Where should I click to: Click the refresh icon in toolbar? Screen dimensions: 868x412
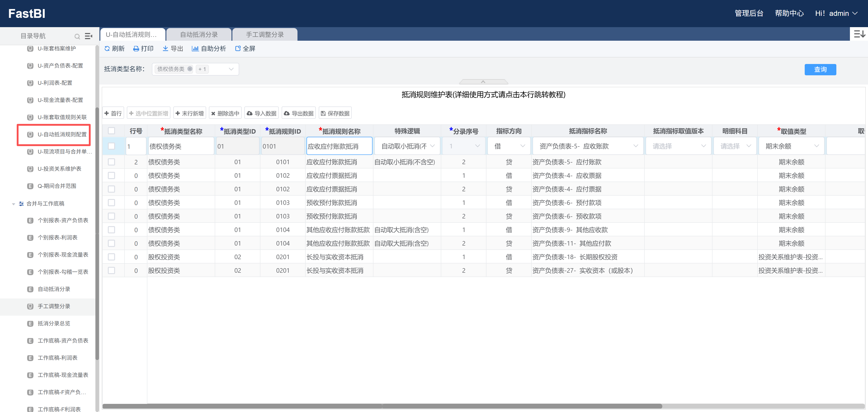click(107, 49)
